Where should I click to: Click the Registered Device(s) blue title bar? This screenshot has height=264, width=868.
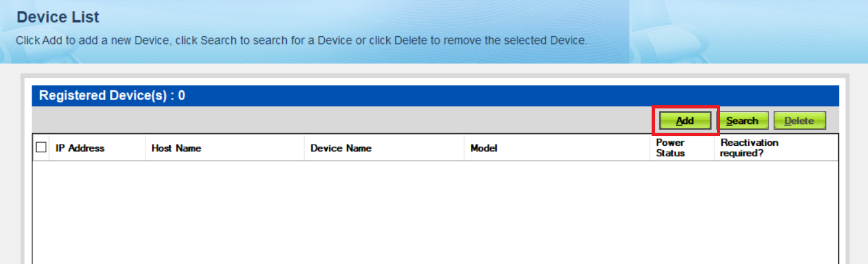click(387, 96)
